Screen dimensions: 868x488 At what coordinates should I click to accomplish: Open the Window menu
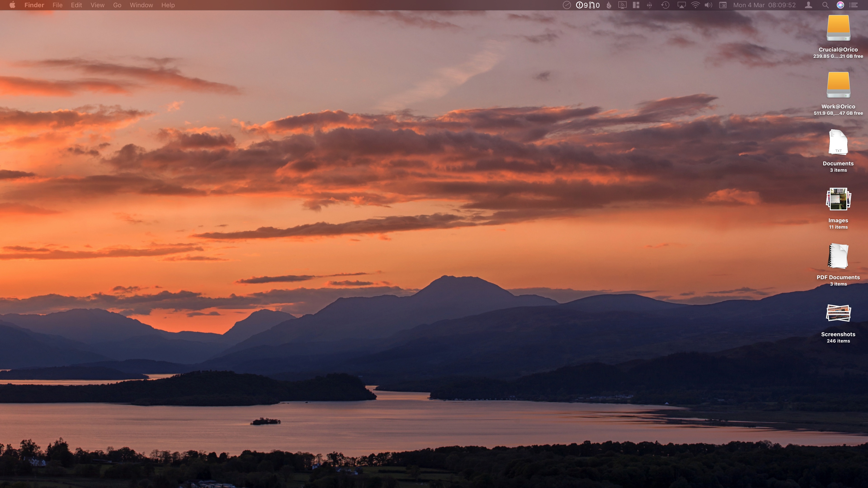click(141, 5)
